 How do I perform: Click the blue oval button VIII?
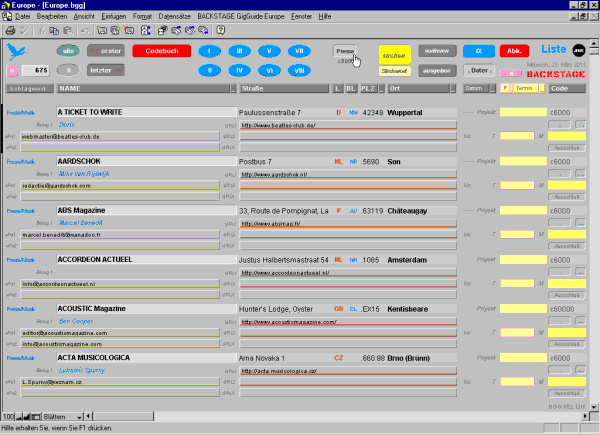(299, 70)
